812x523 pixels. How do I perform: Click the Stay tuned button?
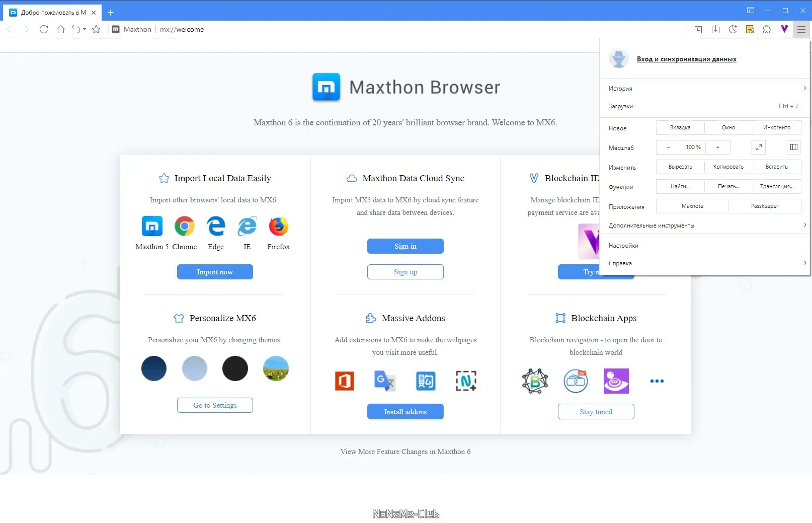point(596,412)
